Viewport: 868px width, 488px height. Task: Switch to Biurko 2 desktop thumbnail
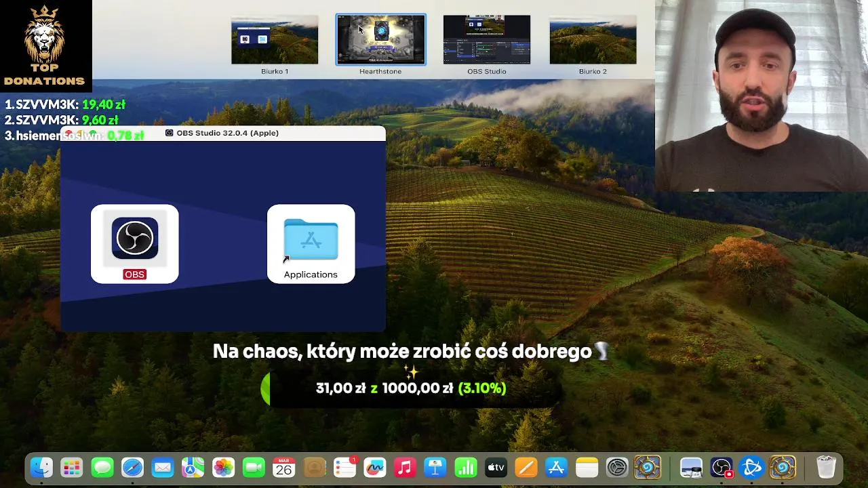(593, 40)
